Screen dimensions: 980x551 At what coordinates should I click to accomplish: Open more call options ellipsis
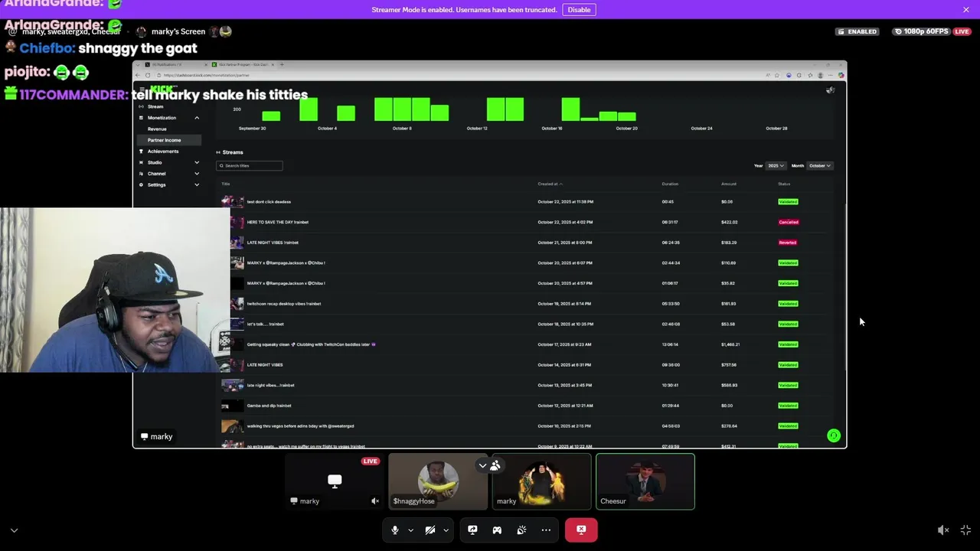pyautogui.click(x=546, y=530)
